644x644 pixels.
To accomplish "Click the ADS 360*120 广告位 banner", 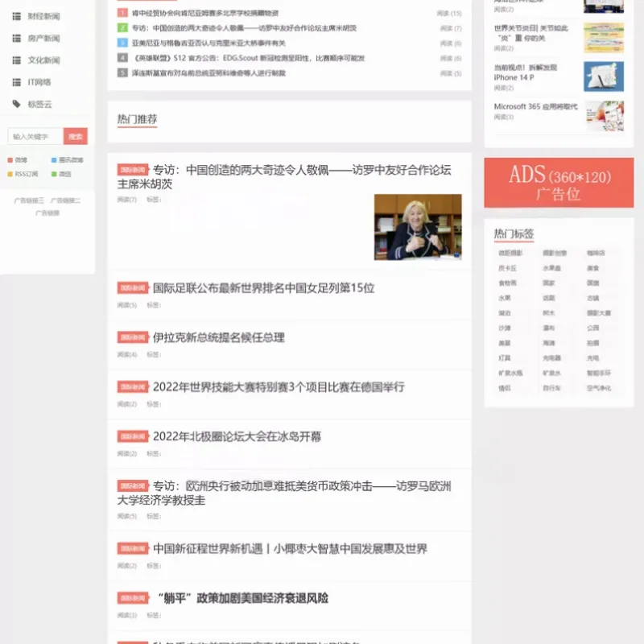I will click(559, 183).
